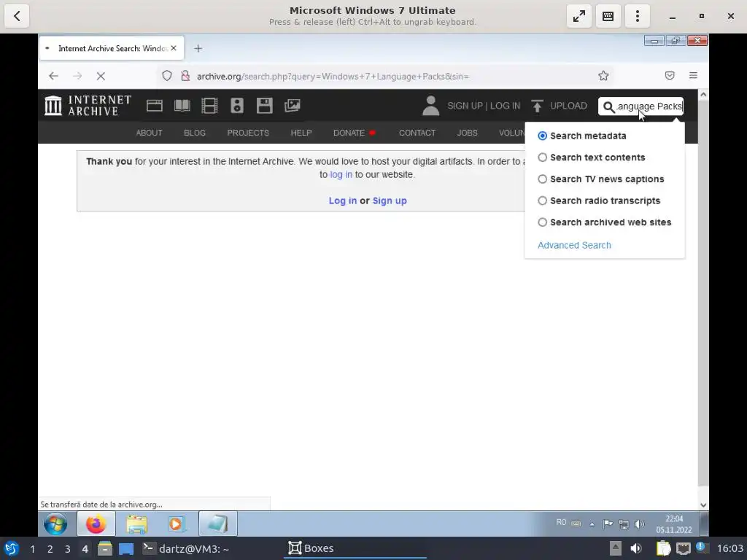Open the Images media icon
This screenshot has height=560, width=747.
tap(292, 106)
